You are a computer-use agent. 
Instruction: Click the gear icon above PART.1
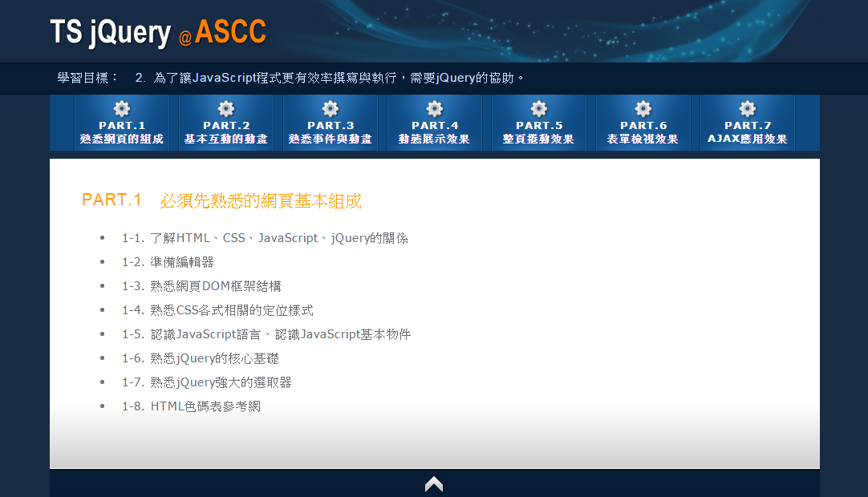(122, 108)
